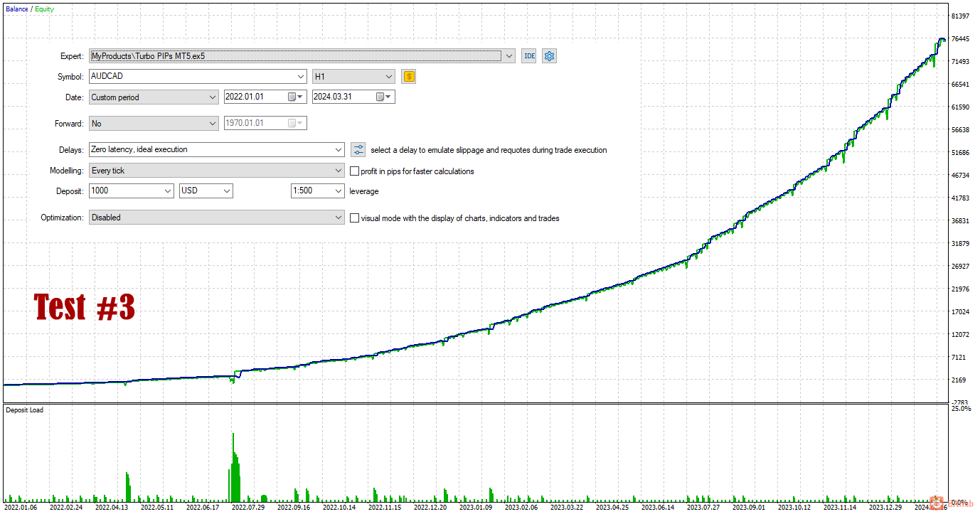Click the 'leverage' label text
This screenshot has height=514, width=980.
pos(364,191)
